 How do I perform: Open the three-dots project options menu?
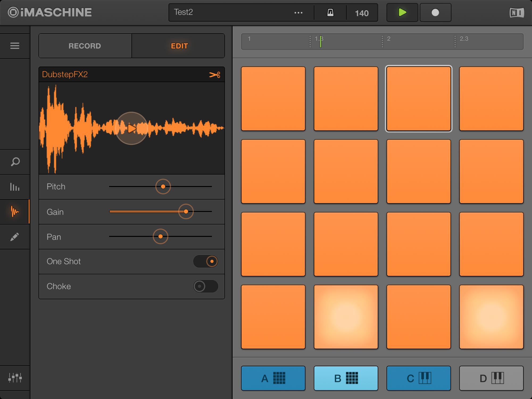pyautogui.click(x=298, y=13)
